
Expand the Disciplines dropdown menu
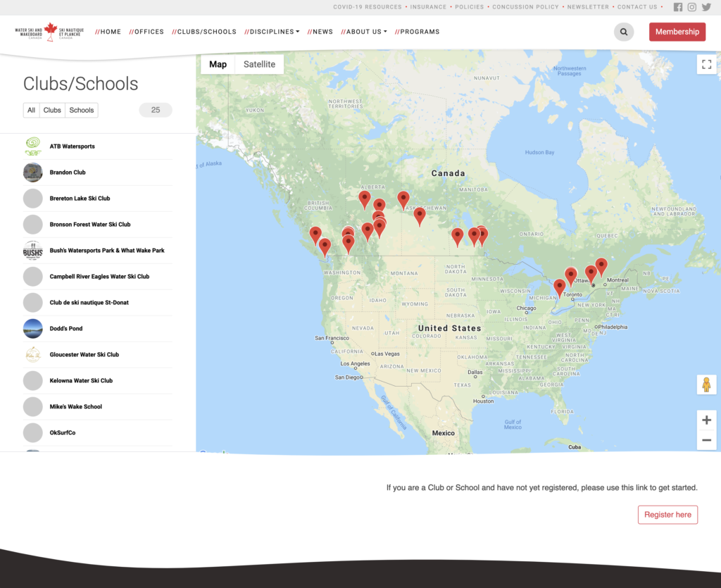tap(272, 32)
